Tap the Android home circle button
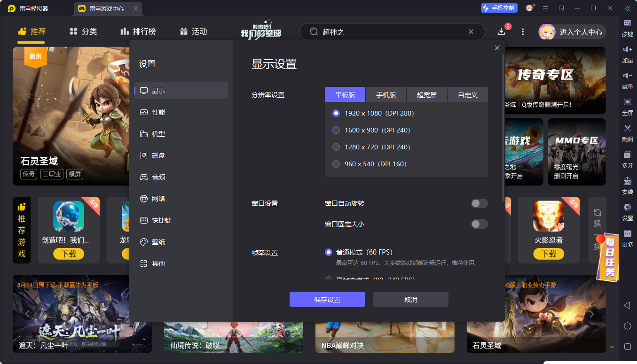The height and width of the screenshot is (364, 637). 627,326
